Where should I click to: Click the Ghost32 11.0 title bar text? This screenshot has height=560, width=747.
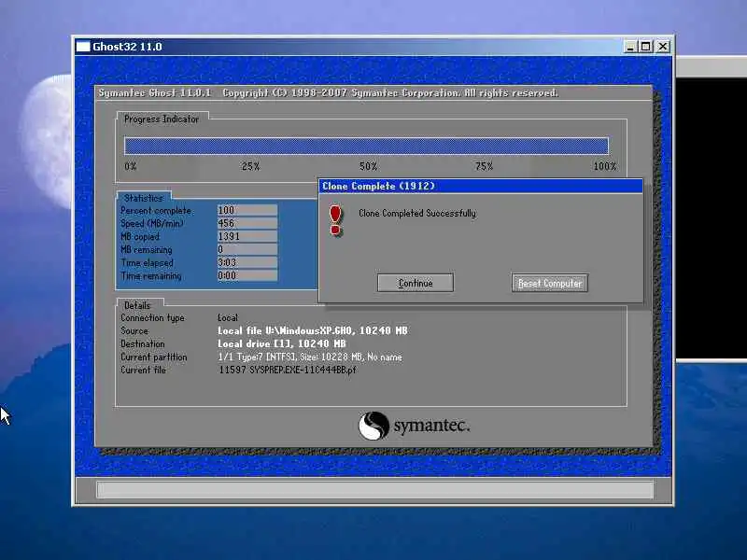pyautogui.click(x=127, y=47)
